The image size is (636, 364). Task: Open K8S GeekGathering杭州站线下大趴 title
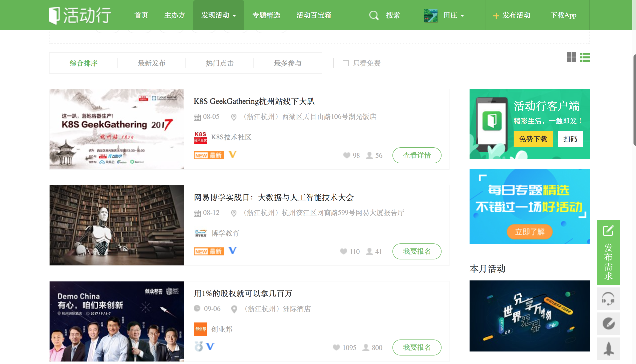coord(254,101)
